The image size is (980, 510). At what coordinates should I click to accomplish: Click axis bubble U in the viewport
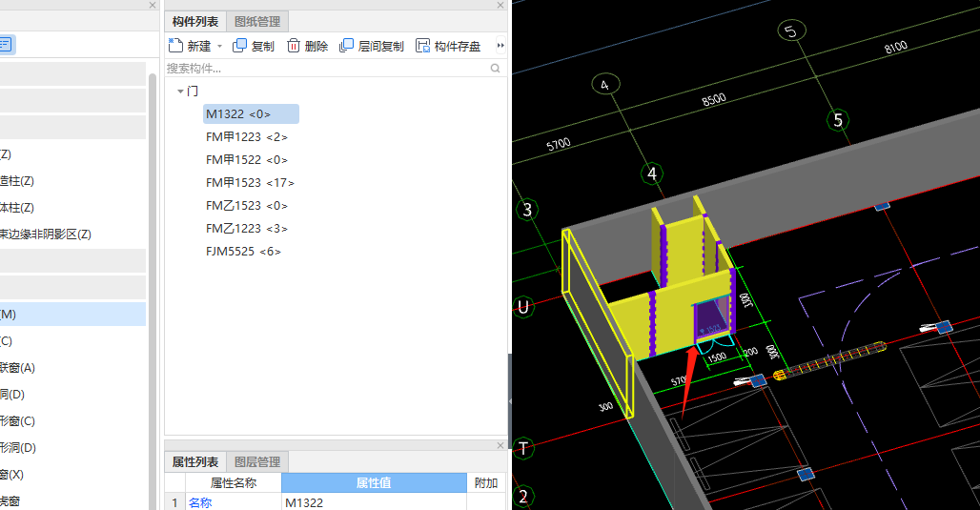[x=523, y=307]
